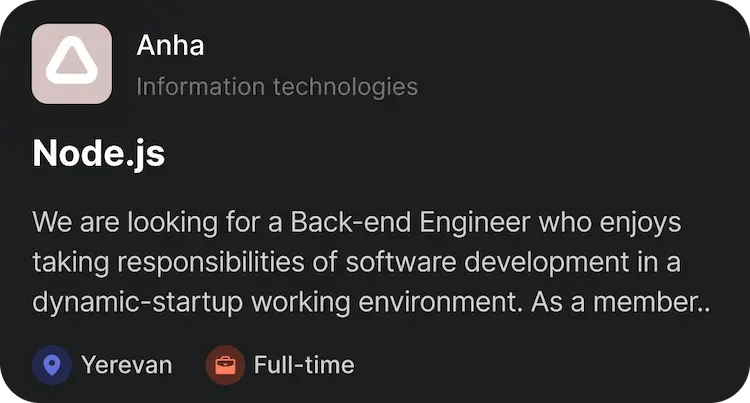This screenshot has height=403, width=750.
Task: Open the Node.js job title
Action: pyautogui.click(x=98, y=153)
